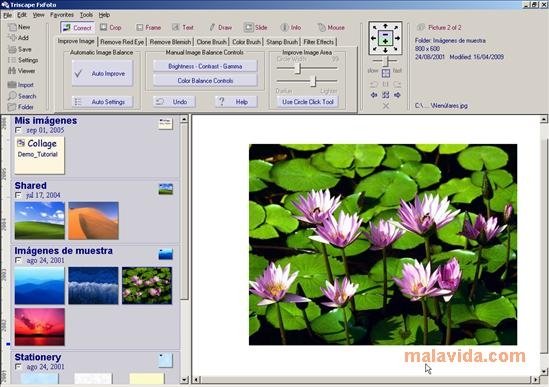Go to previous picture blue arrow
This screenshot has width=549, height=387.
click(374, 95)
